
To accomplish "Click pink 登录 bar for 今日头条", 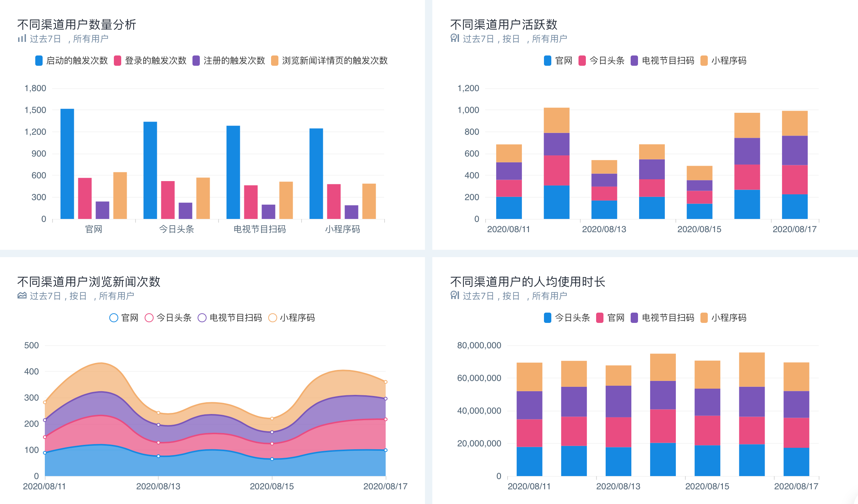I will (168, 200).
